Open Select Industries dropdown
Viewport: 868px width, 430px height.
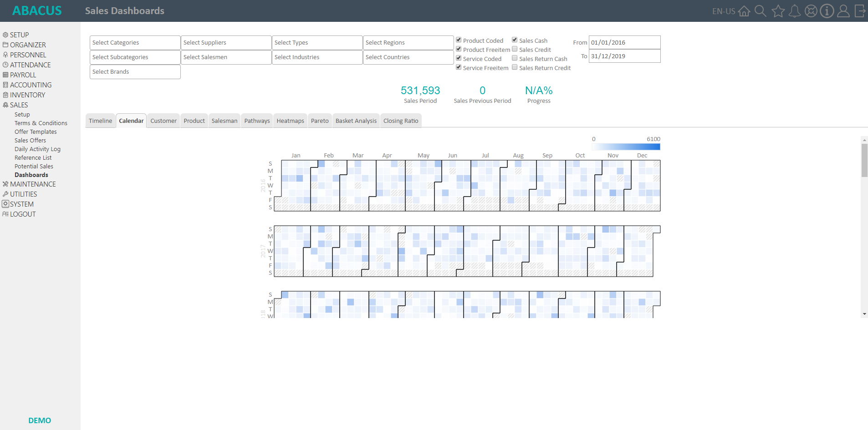(317, 57)
